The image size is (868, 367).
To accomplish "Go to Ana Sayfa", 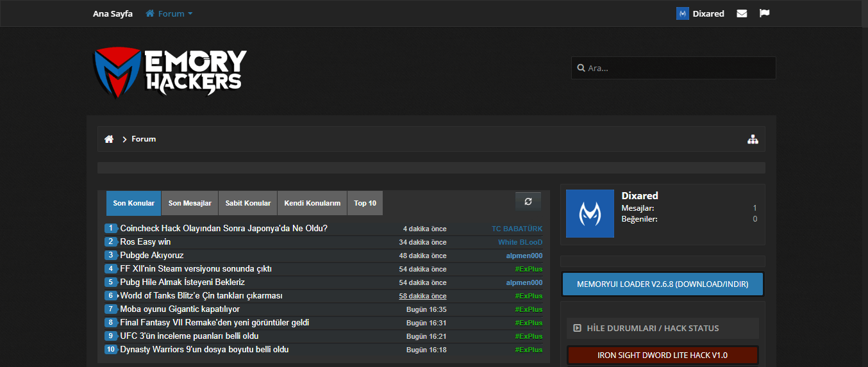I will click(x=113, y=13).
